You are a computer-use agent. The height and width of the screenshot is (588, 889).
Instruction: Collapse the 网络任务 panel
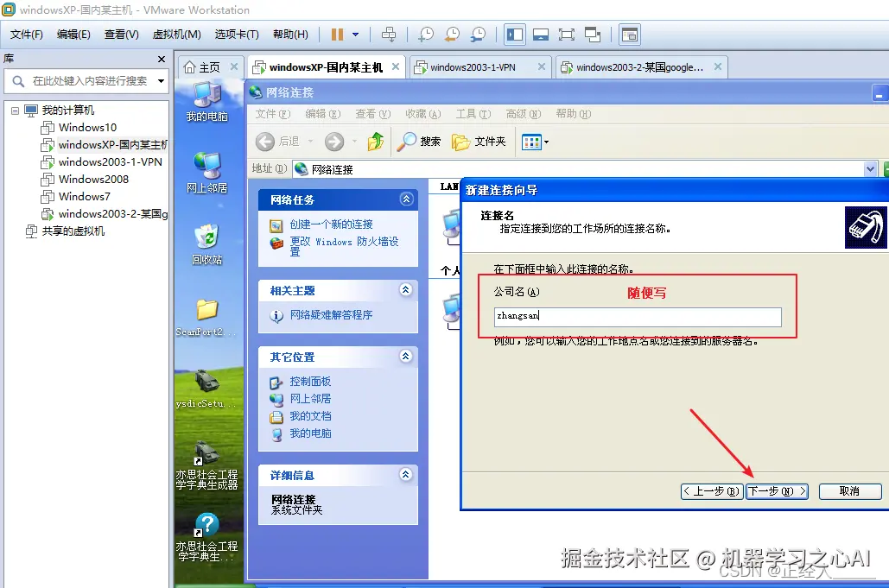tap(406, 199)
